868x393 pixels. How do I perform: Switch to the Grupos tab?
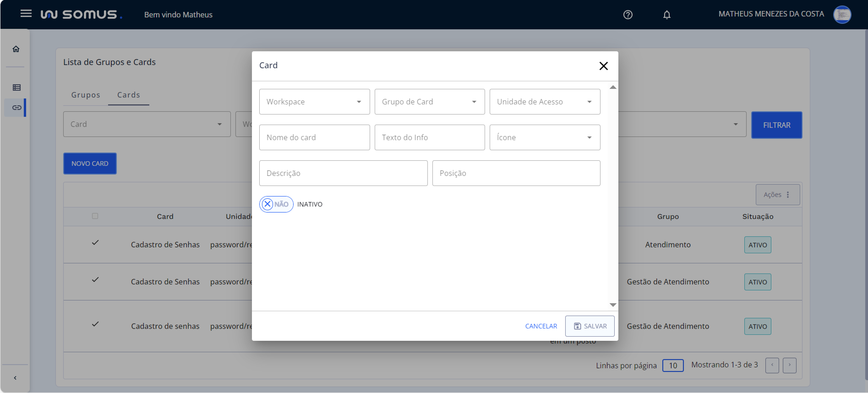click(86, 95)
